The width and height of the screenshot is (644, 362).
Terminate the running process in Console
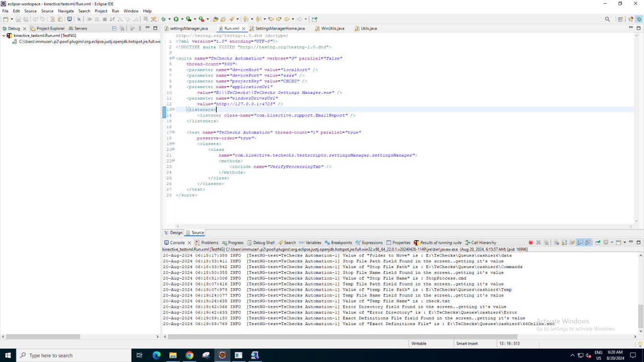530,243
